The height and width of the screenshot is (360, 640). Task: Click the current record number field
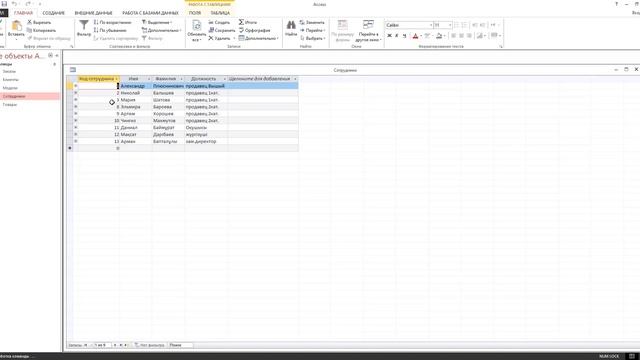[x=102, y=345]
